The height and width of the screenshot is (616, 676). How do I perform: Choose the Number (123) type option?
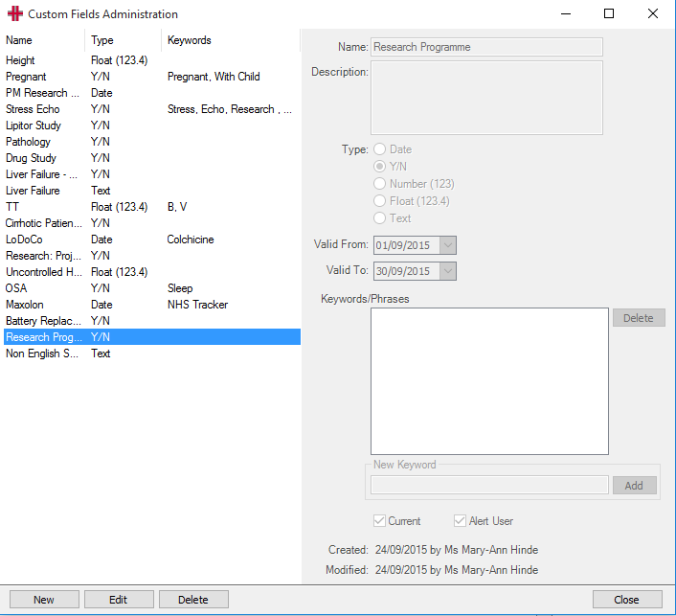[379, 184]
